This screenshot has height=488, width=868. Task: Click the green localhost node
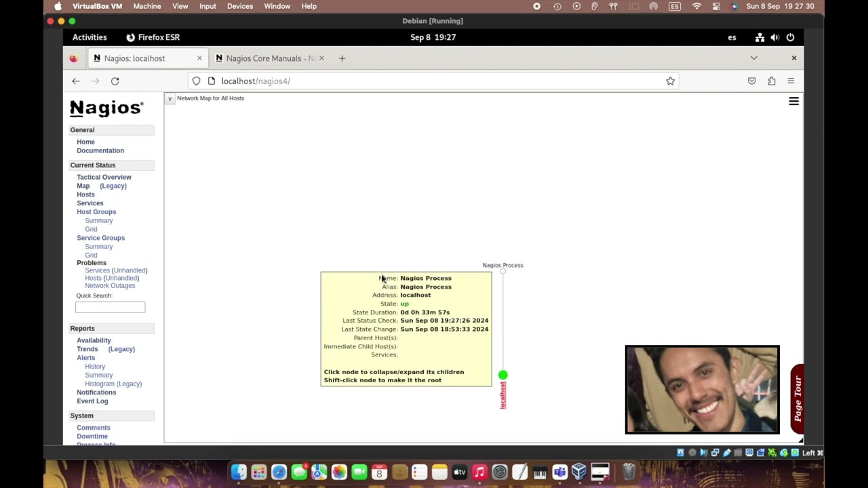[x=502, y=375]
